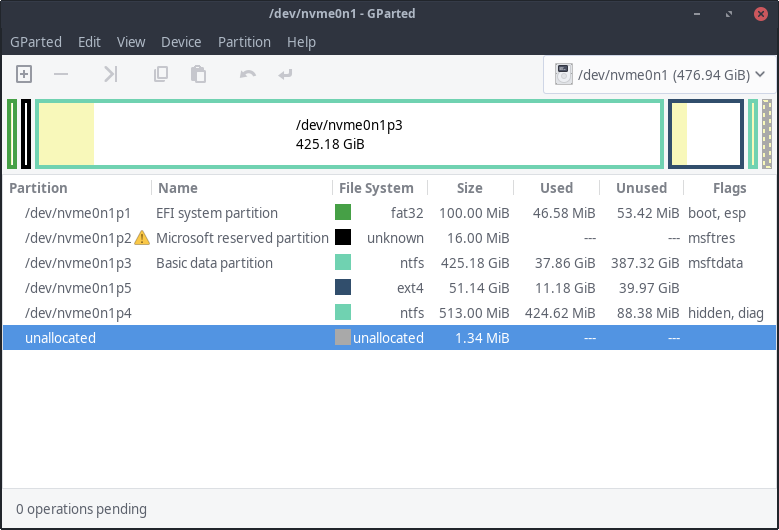The image size is (779, 530).
Task: Open the Help menu
Action: click(302, 42)
